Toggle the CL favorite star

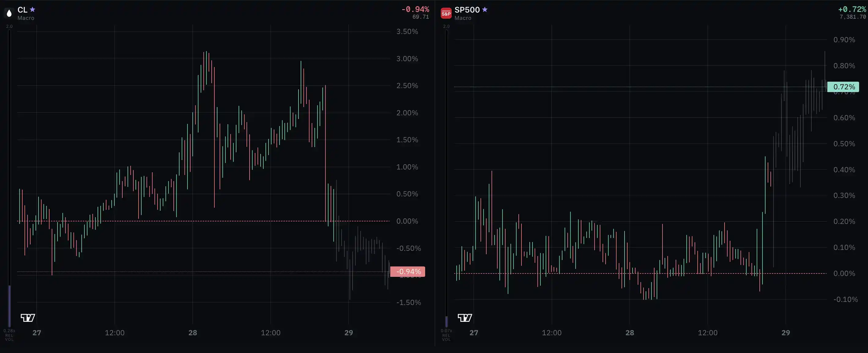click(x=32, y=9)
